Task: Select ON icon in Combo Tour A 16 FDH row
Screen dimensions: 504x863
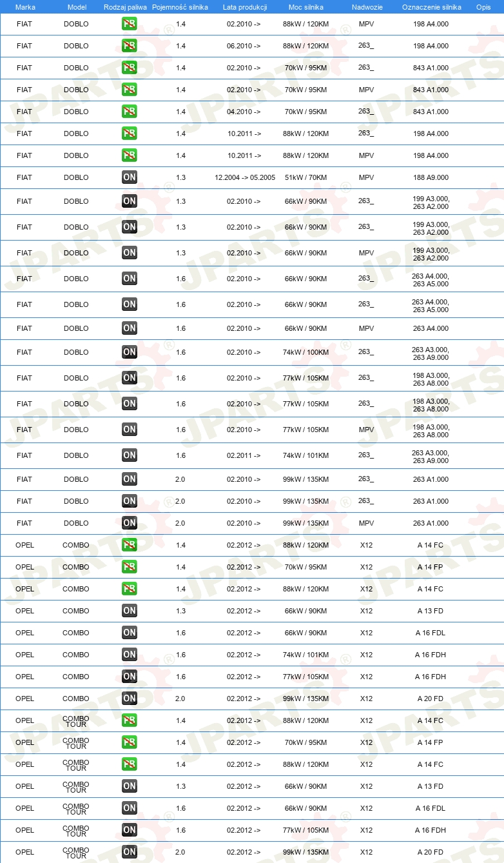Action: pos(130,830)
